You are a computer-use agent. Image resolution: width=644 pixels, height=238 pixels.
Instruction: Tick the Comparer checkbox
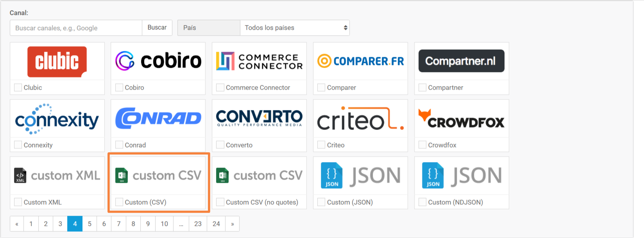point(321,87)
